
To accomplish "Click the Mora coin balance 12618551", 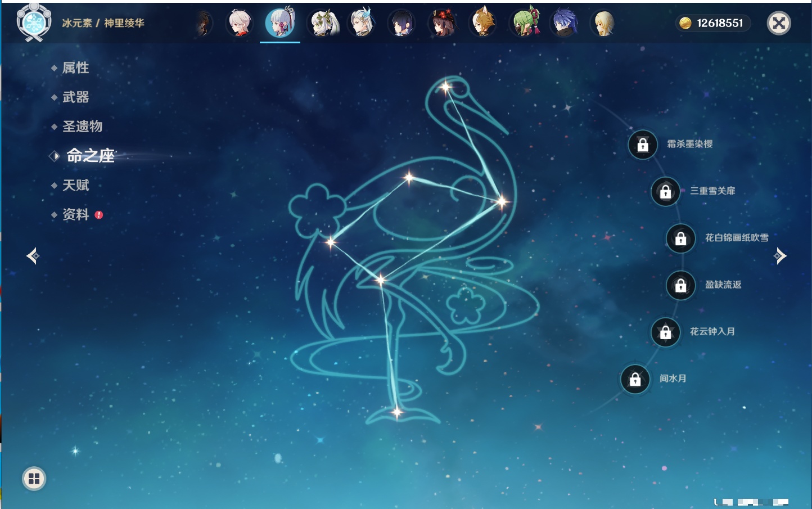I will pos(712,23).
